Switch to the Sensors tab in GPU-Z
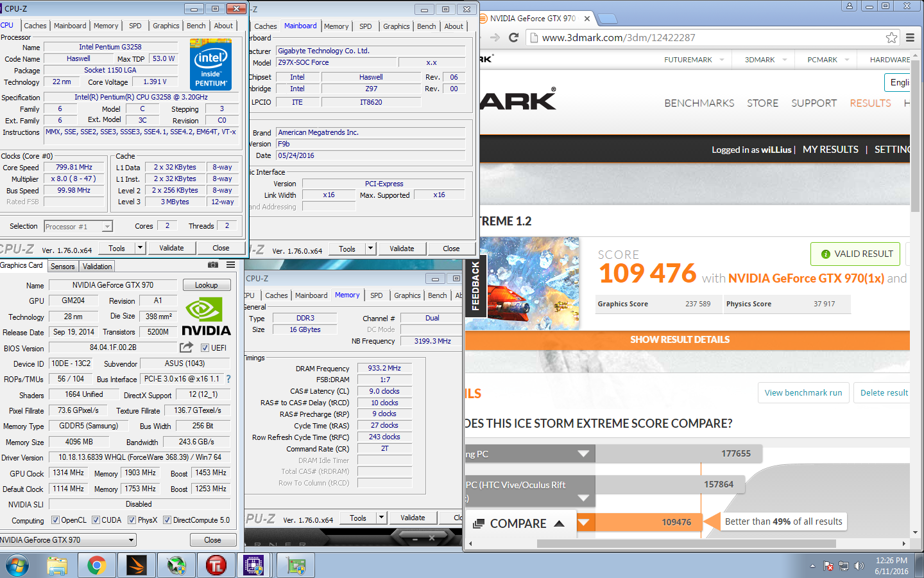Screen dimensions: 924x578 tap(63, 266)
